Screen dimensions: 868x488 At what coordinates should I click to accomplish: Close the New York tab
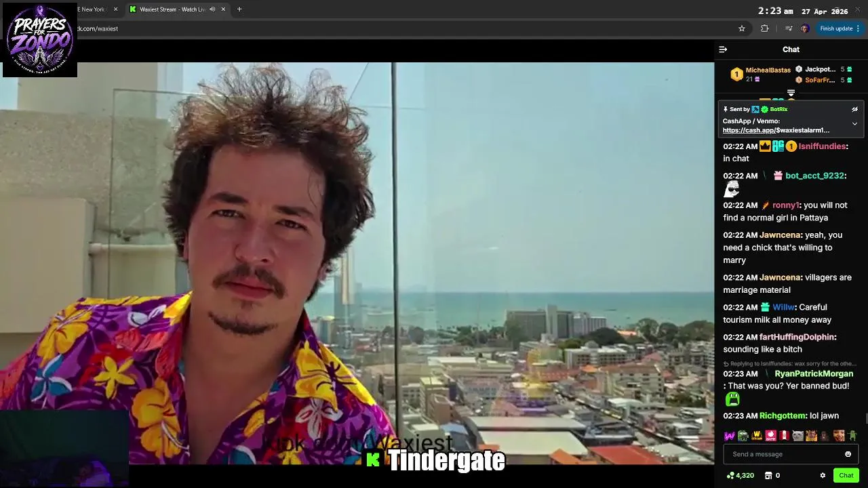tap(115, 9)
